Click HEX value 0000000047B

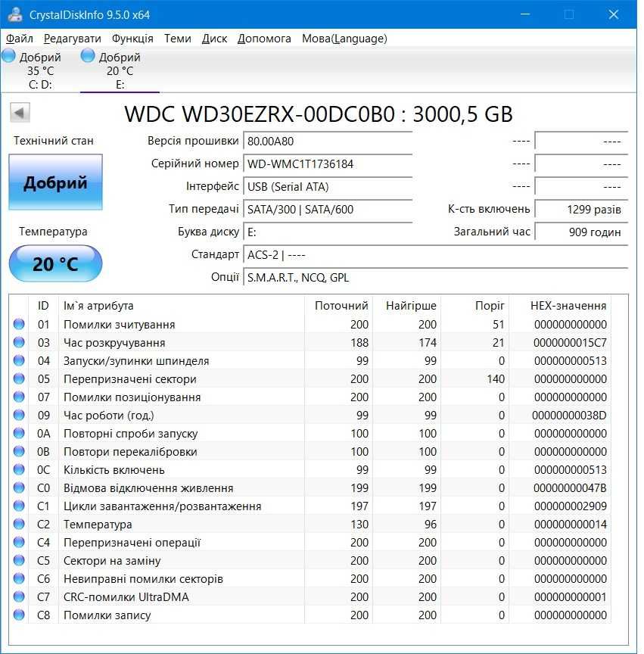(x=570, y=488)
